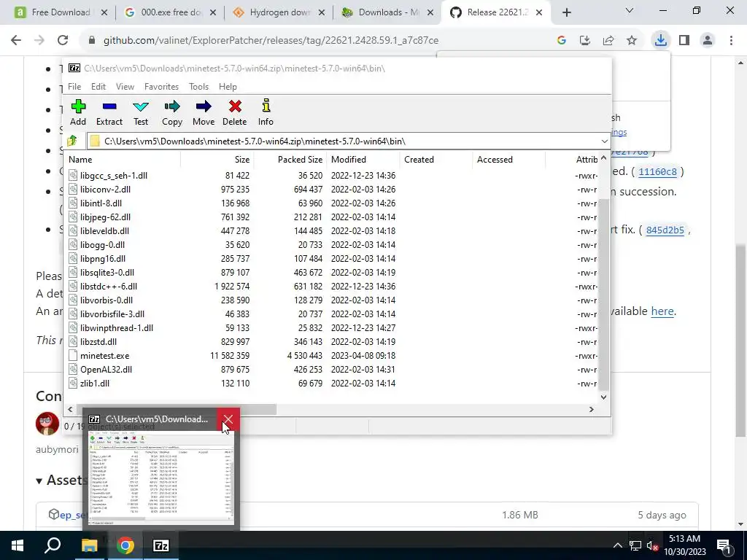Image resolution: width=747 pixels, height=560 pixels.
Task: Click the Test toolbar icon in 7-Zip
Action: [x=141, y=112]
